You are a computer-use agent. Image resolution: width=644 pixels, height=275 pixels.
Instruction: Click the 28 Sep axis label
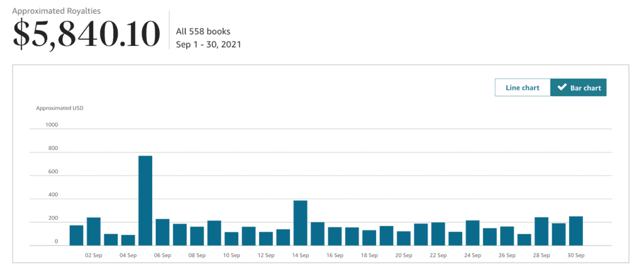pos(542,256)
